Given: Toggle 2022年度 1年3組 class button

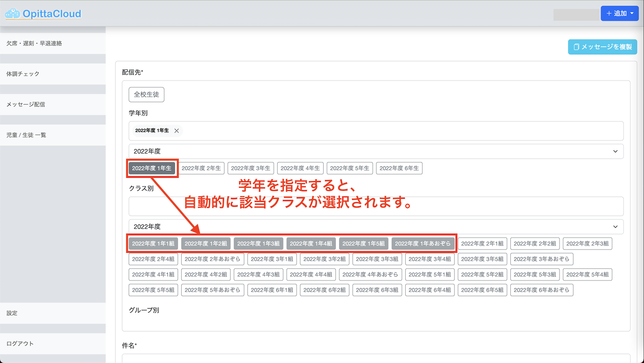Looking at the screenshot, I should coord(258,244).
